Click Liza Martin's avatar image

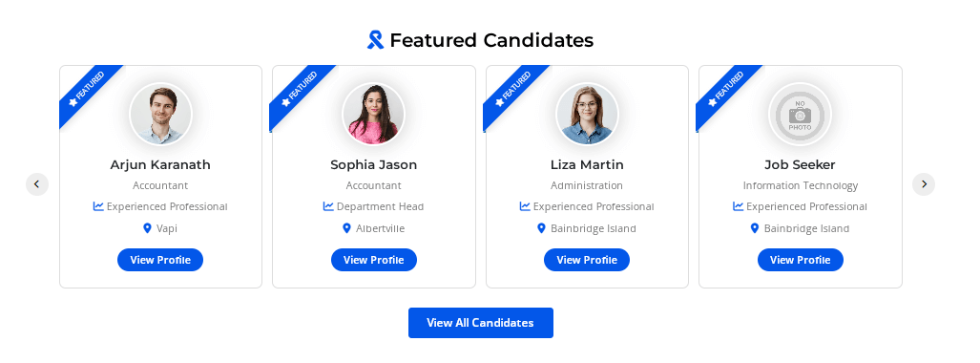(587, 115)
